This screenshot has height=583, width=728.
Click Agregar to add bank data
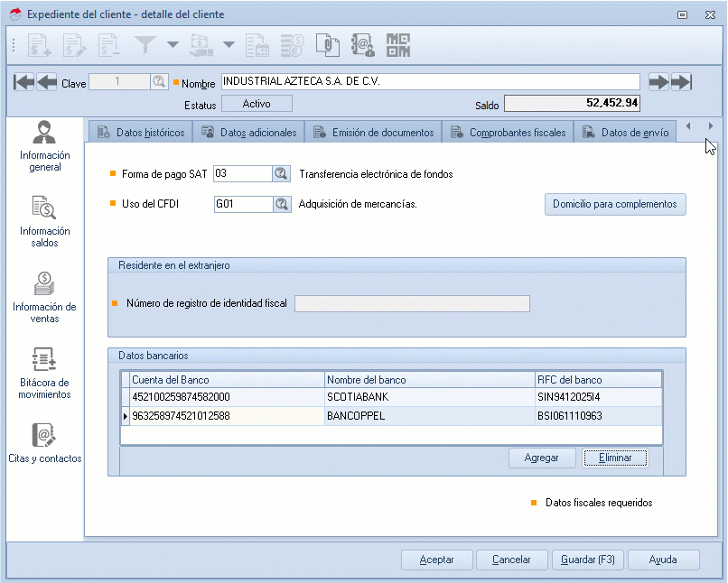tap(542, 458)
